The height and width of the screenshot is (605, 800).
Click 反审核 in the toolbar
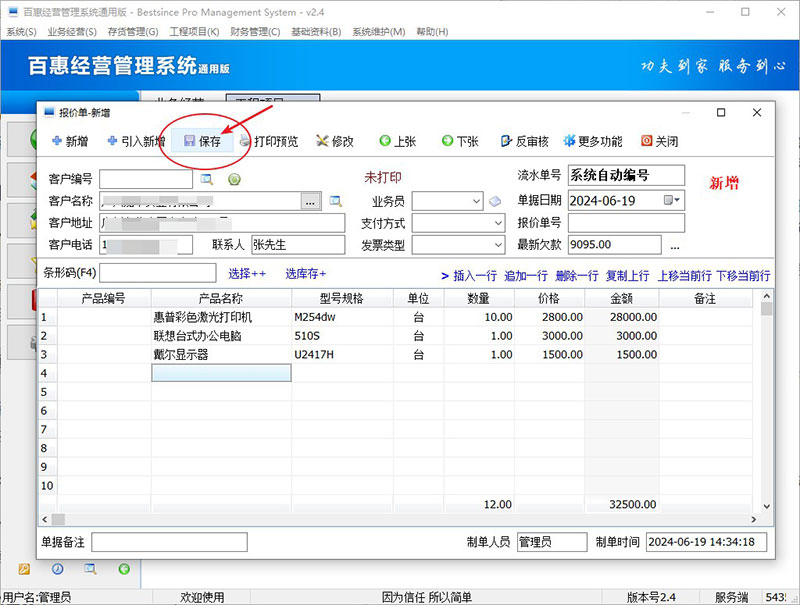click(x=524, y=141)
